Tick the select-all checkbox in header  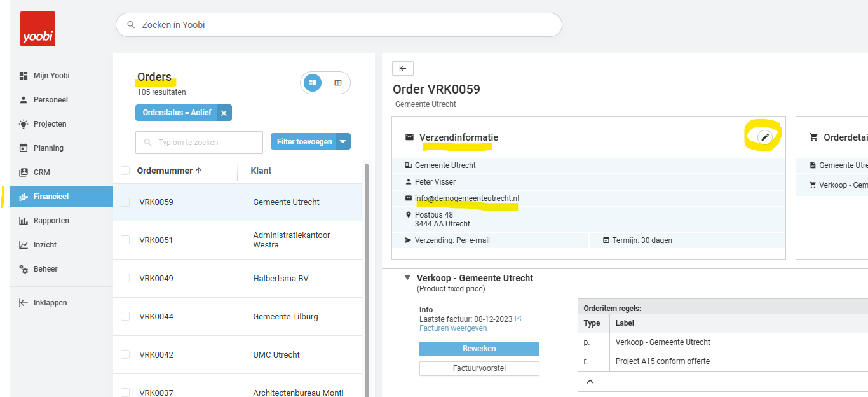125,171
